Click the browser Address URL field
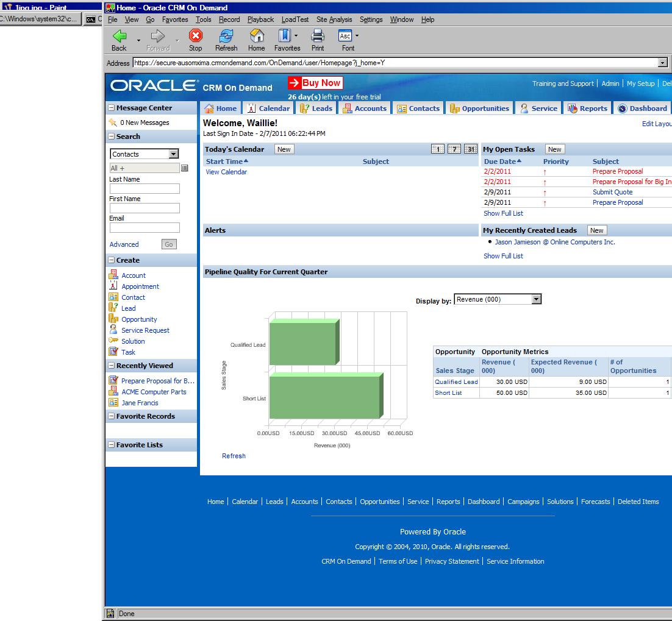Screen dimensions: 672x621 pos(395,63)
